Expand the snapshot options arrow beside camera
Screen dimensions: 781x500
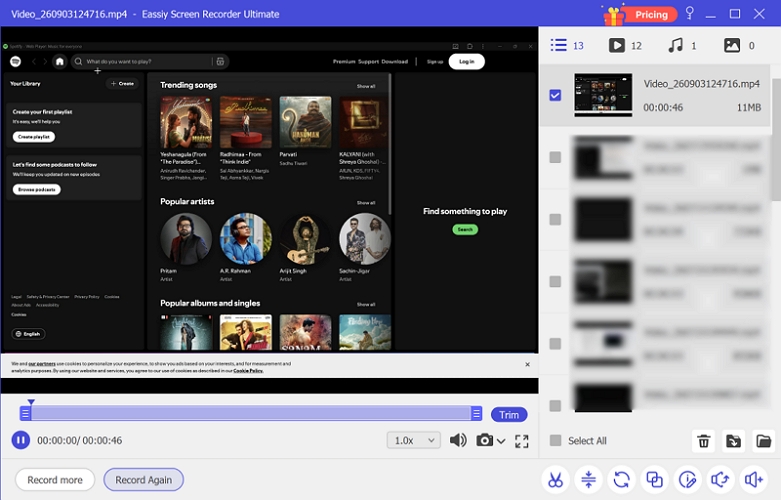pyautogui.click(x=501, y=441)
